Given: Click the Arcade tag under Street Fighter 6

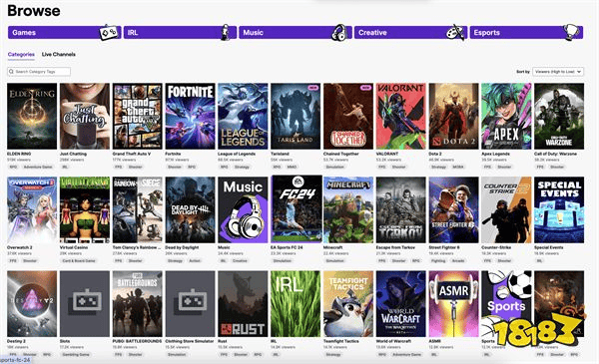Looking at the screenshot, I should pyautogui.click(x=458, y=261).
